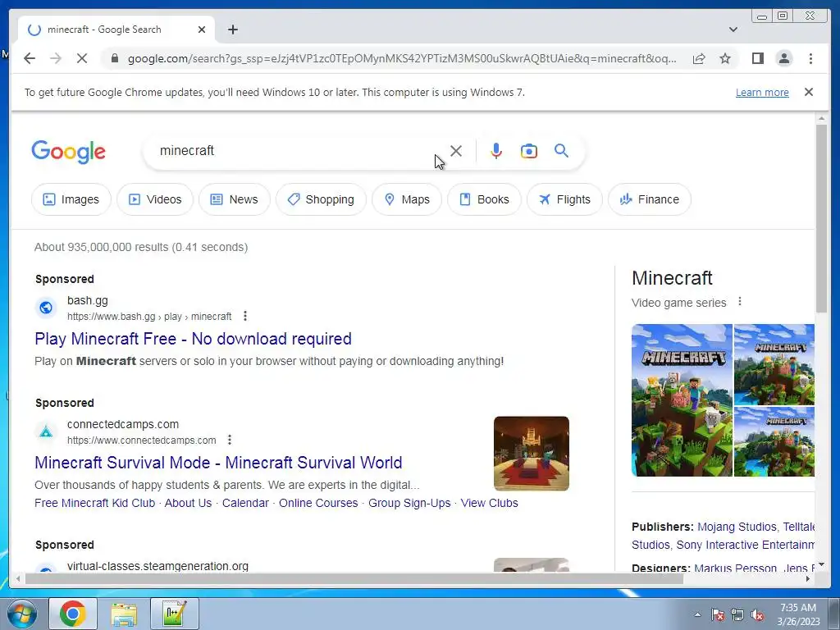Open Mojang Studios publisher link
Viewport: 840px width, 630px height.
pyautogui.click(x=737, y=527)
